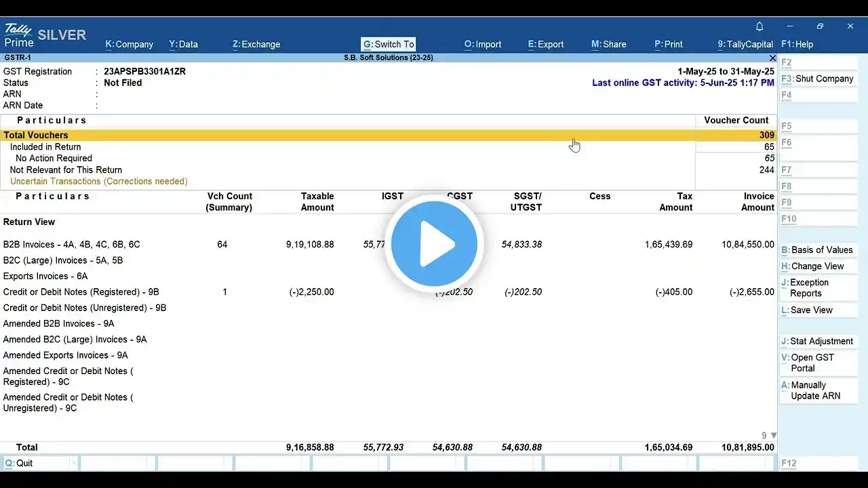Play the video with center play button
The height and width of the screenshot is (488, 868).
pos(434,244)
